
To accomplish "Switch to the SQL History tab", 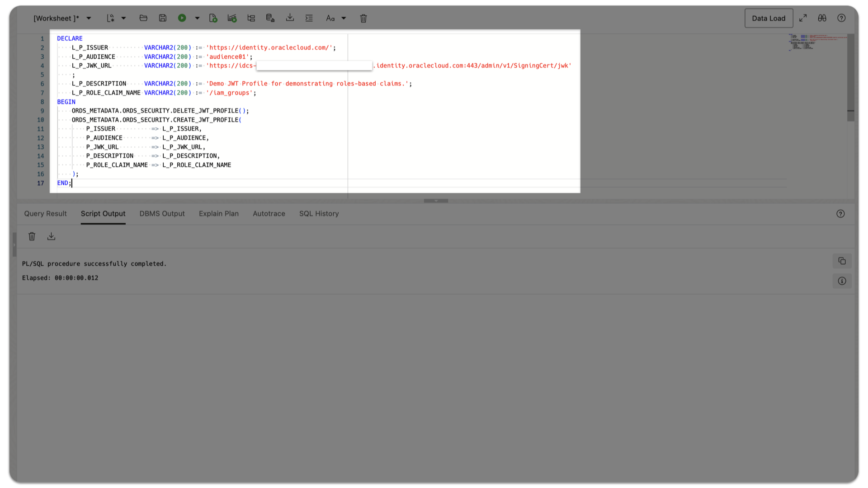I will pos(319,214).
